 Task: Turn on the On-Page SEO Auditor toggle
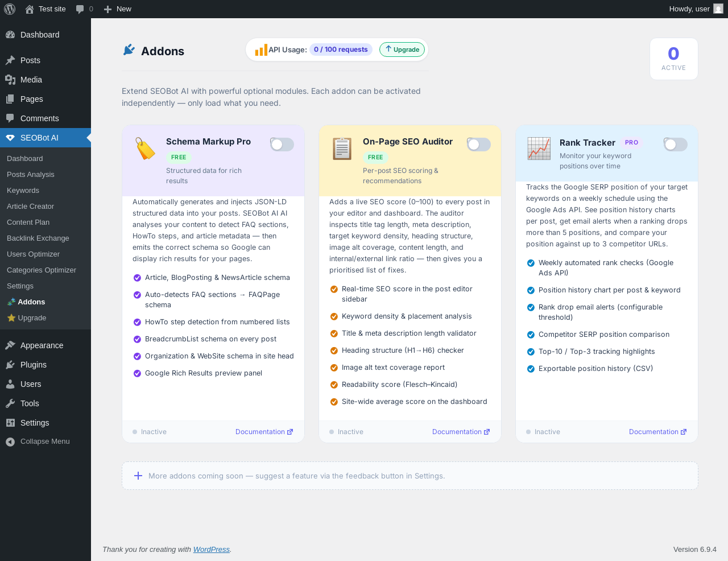[x=479, y=145]
